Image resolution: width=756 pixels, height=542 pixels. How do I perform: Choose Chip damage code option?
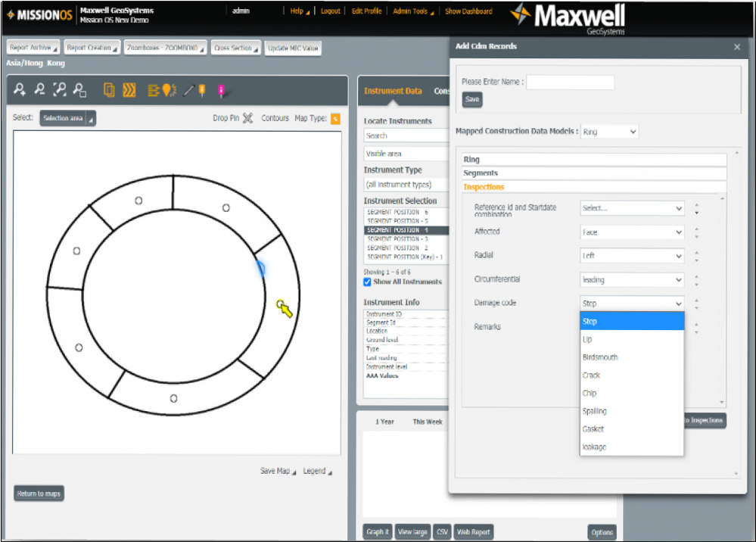coord(632,393)
